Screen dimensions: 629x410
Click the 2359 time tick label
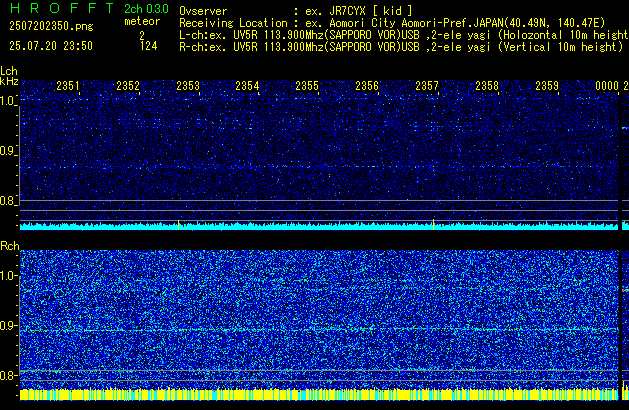(547, 86)
